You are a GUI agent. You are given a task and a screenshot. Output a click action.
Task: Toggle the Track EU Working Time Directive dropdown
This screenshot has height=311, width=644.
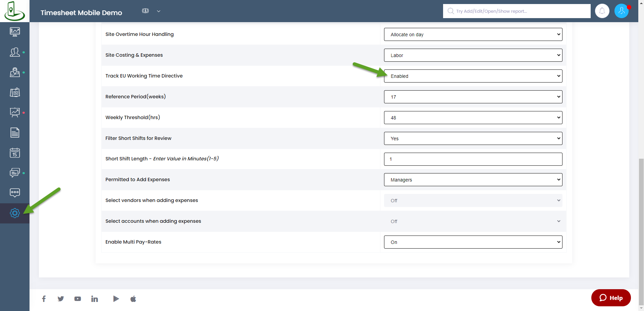coord(473,76)
